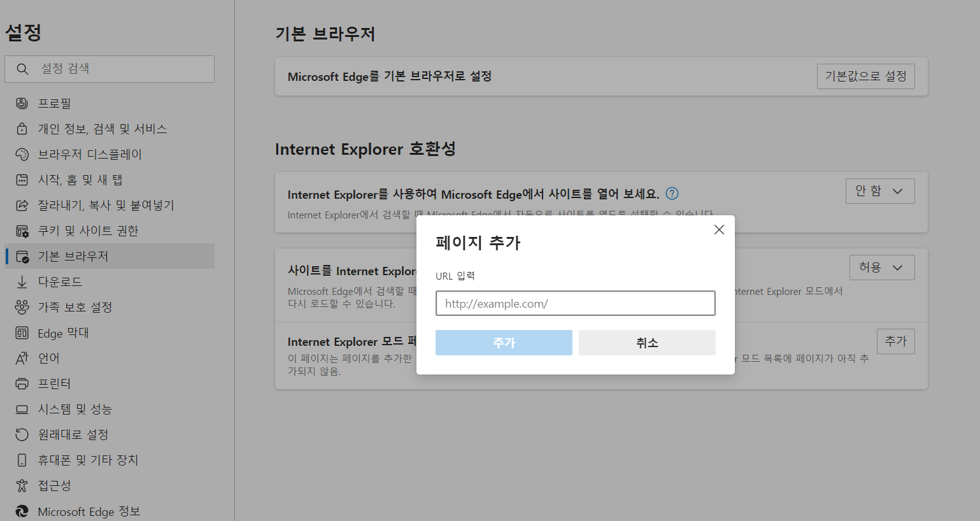Click the Printer icon

point(22,383)
